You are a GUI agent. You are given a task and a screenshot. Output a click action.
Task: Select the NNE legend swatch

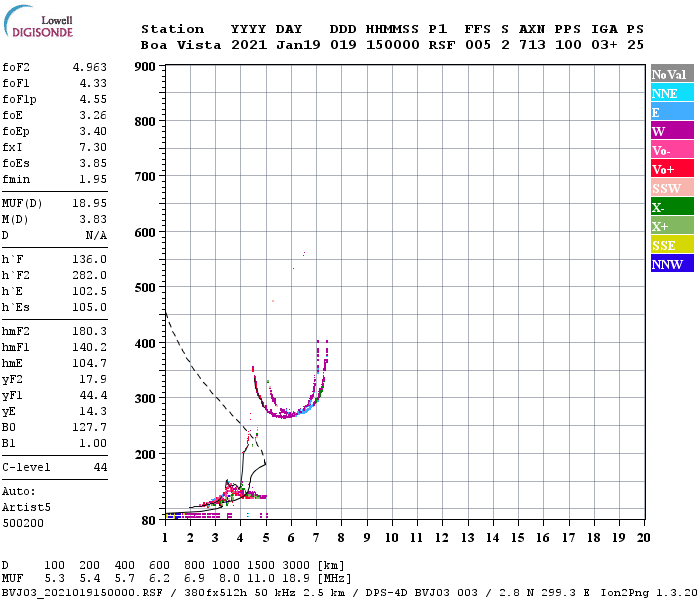(x=672, y=93)
